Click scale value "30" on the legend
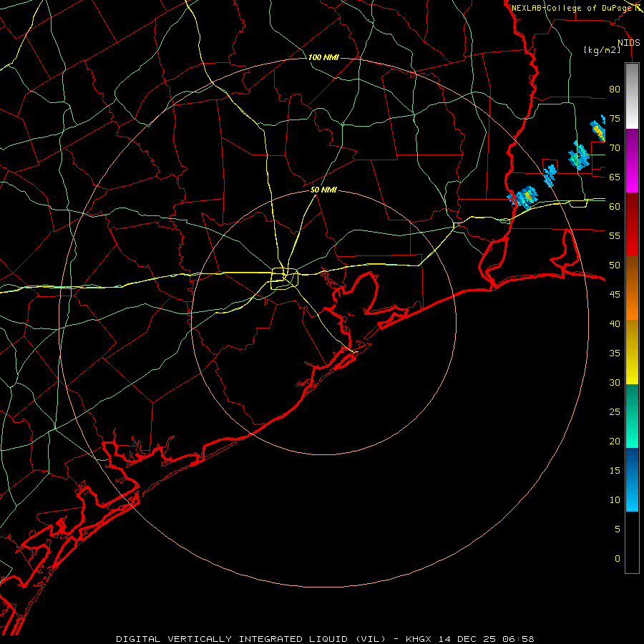 [615, 383]
